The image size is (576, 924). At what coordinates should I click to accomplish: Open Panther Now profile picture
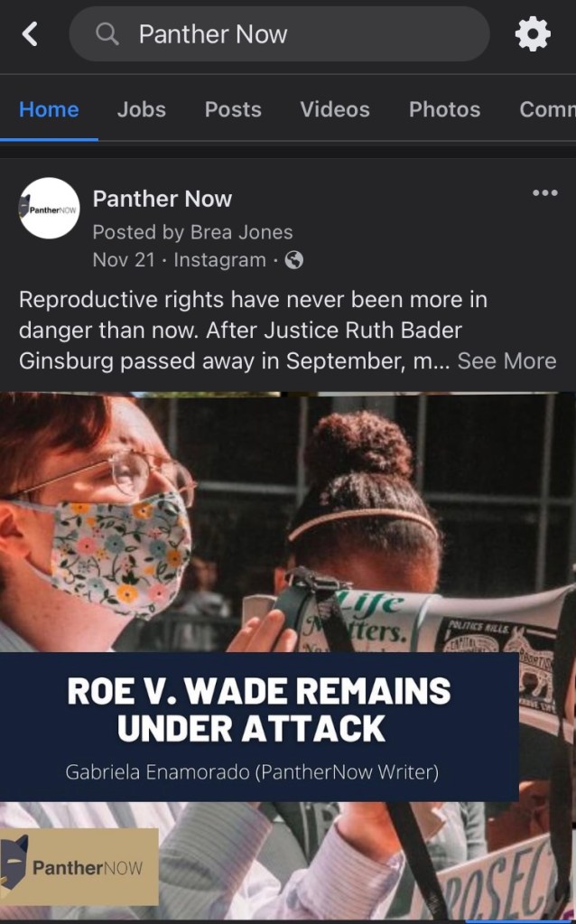click(50, 208)
